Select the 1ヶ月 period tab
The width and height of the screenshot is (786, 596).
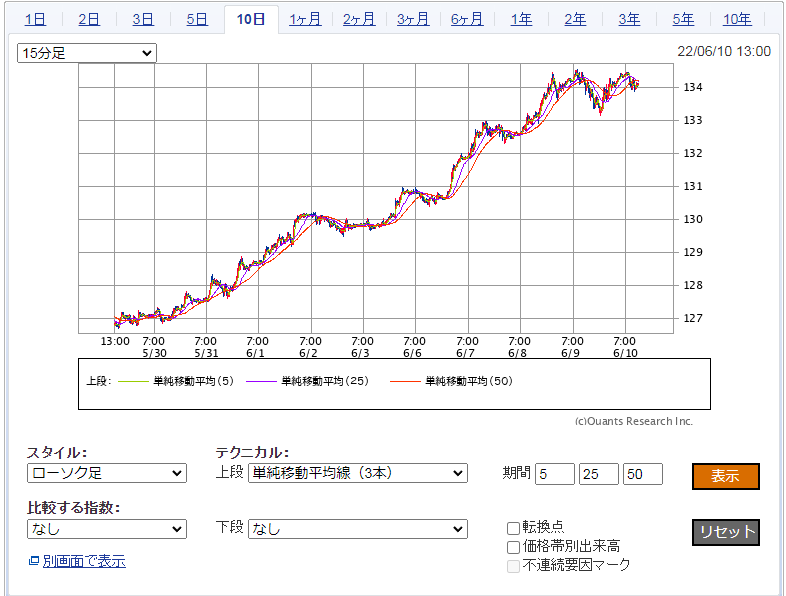(305, 19)
